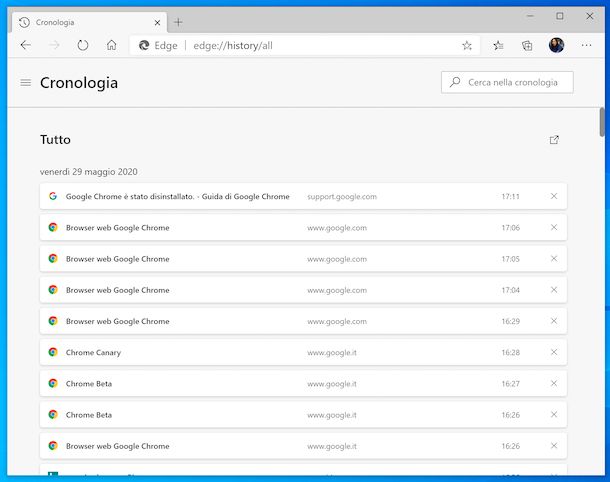
Task: Open the home page via house icon
Action: click(x=111, y=45)
